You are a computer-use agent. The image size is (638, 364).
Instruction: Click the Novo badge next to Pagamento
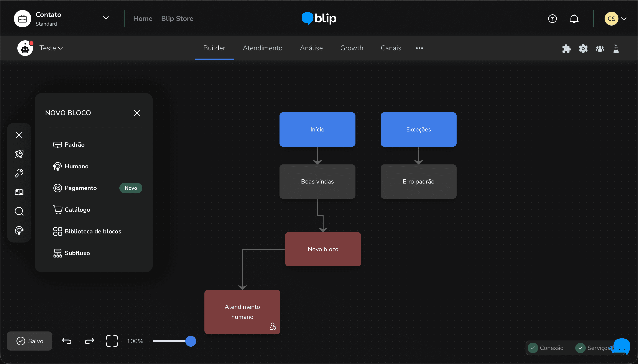coord(131,188)
